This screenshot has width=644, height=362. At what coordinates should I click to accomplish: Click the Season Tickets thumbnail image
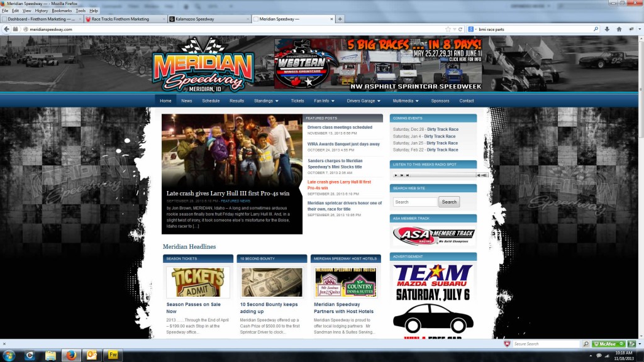point(198,282)
